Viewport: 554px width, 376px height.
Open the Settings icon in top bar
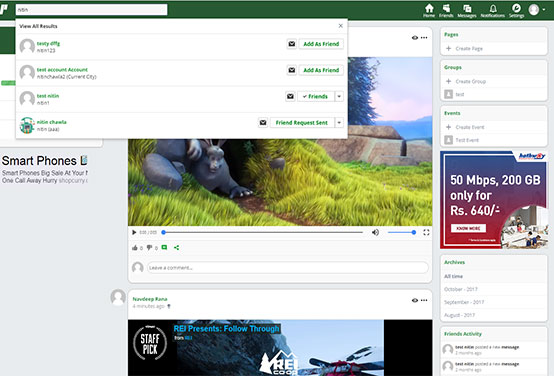click(x=516, y=10)
